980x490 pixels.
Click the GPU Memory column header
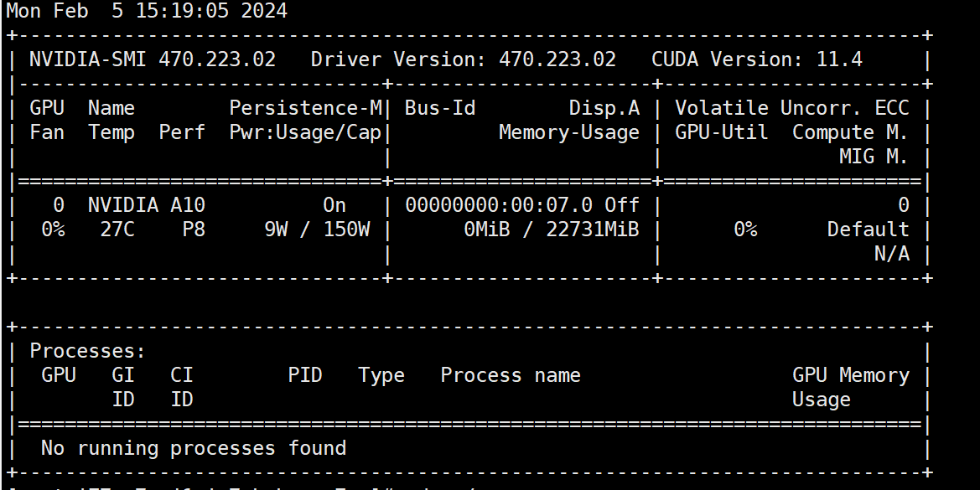click(x=851, y=376)
